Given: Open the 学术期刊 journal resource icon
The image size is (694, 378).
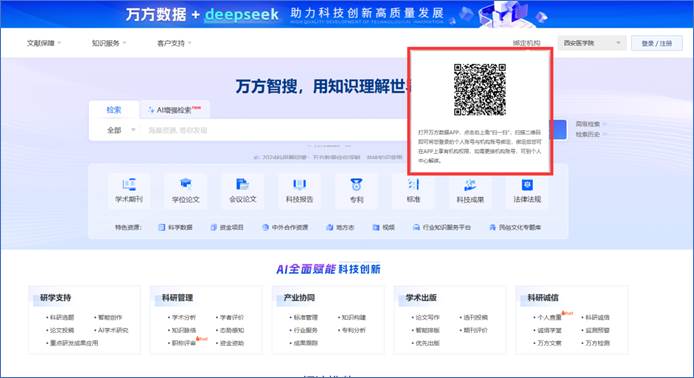Looking at the screenshot, I should [x=129, y=191].
